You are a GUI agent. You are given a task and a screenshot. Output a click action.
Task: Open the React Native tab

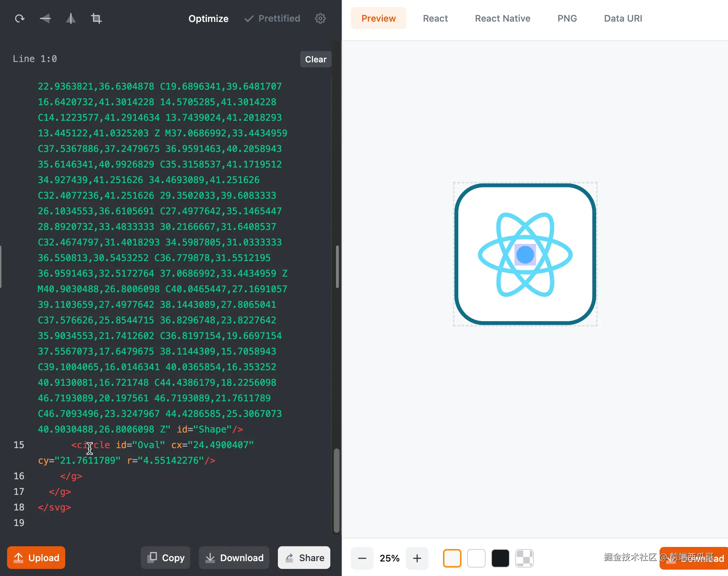(502, 18)
